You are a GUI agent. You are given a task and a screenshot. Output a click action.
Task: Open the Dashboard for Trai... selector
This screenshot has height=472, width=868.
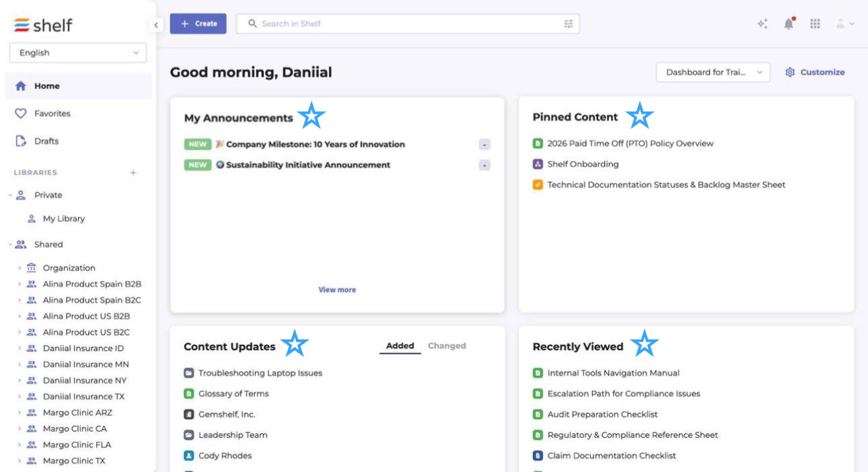(x=713, y=73)
